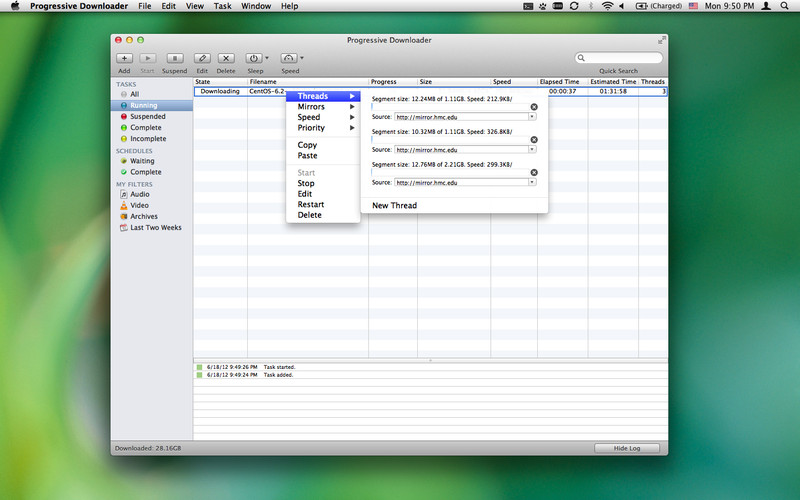Remove the first thread with its X icon

pos(534,107)
